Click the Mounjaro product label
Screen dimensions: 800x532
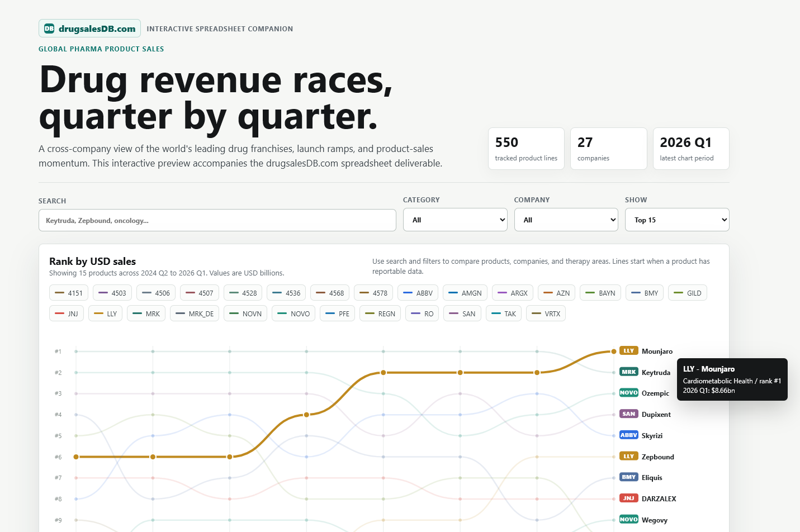point(657,351)
